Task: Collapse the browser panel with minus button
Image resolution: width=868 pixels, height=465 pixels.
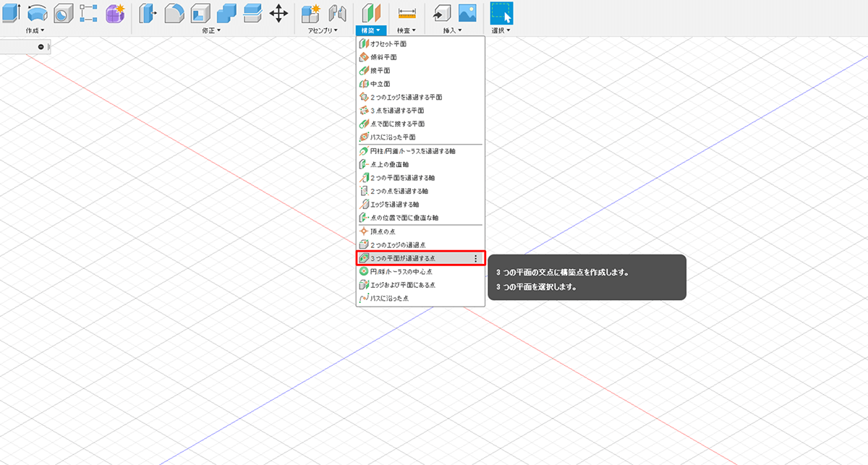Action: point(41,47)
